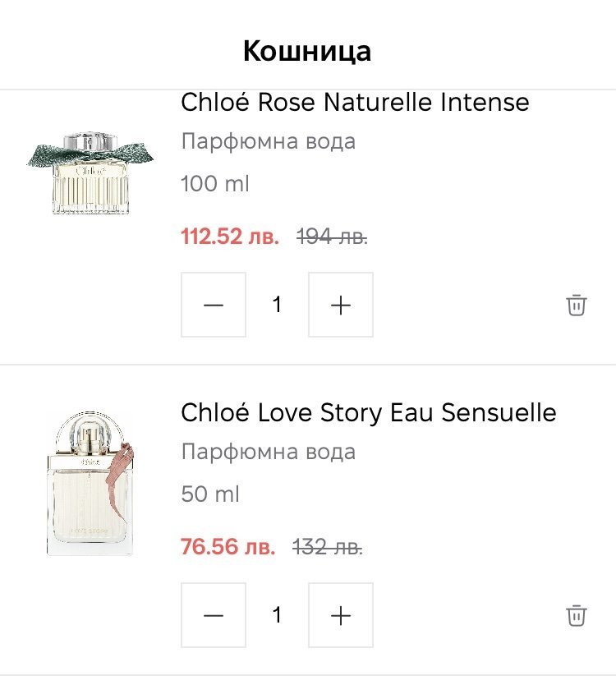Delete Chloé Love Story Eau Sensuelle from cart

[x=577, y=615]
